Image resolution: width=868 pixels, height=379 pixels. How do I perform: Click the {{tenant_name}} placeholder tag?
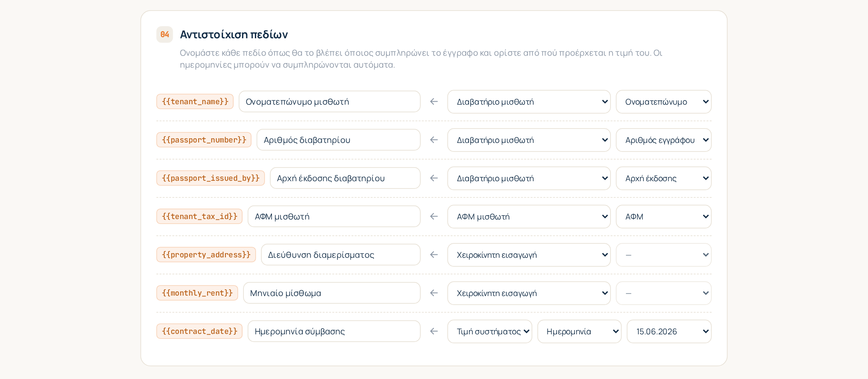[195, 102]
